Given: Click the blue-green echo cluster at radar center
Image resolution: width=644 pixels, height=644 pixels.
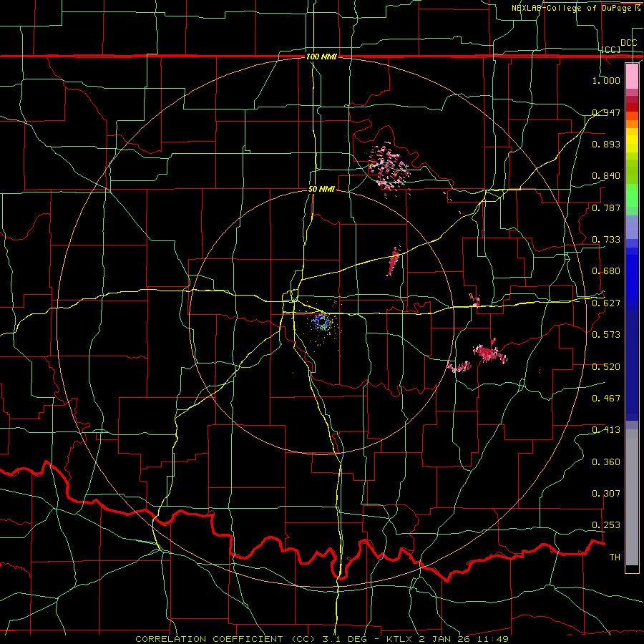Looking at the screenshot, I should tap(322, 321).
